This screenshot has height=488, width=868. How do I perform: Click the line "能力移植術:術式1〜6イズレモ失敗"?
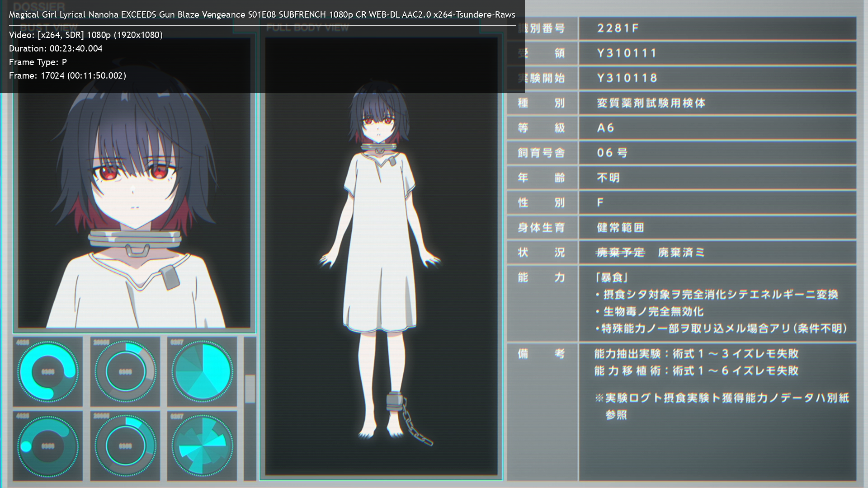click(697, 371)
